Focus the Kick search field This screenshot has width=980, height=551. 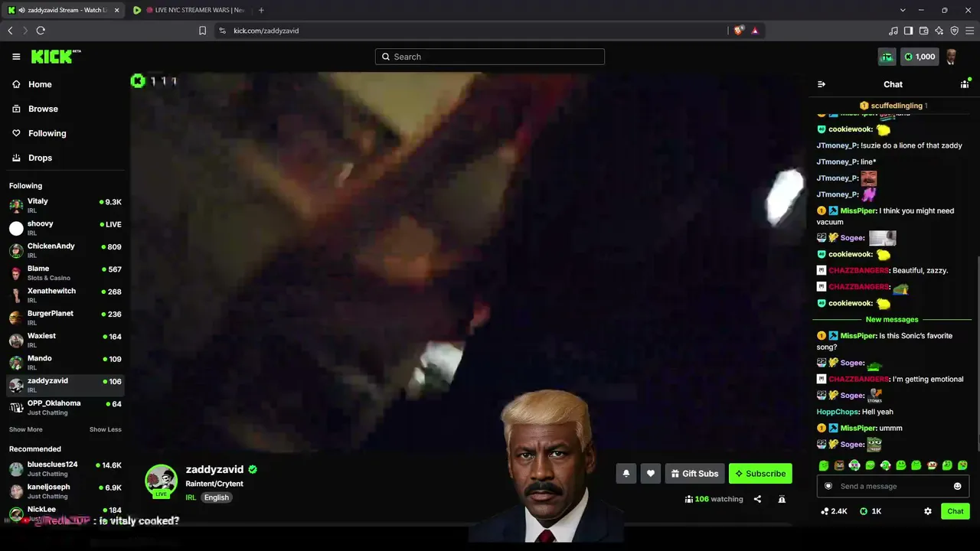[490, 57]
